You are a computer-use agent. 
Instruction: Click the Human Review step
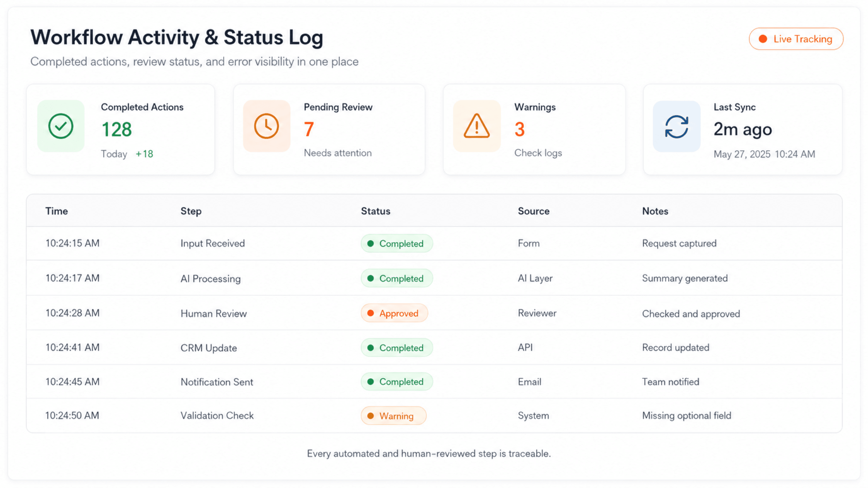[214, 313]
